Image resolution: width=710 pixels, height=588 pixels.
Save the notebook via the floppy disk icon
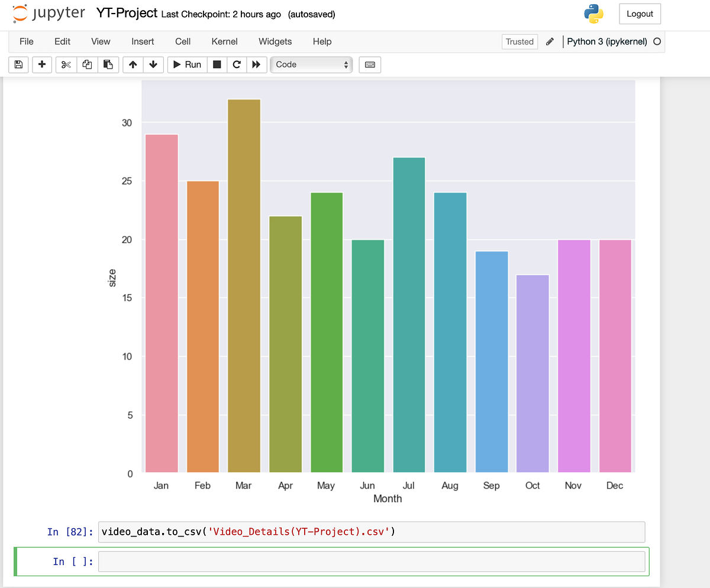[x=18, y=64]
